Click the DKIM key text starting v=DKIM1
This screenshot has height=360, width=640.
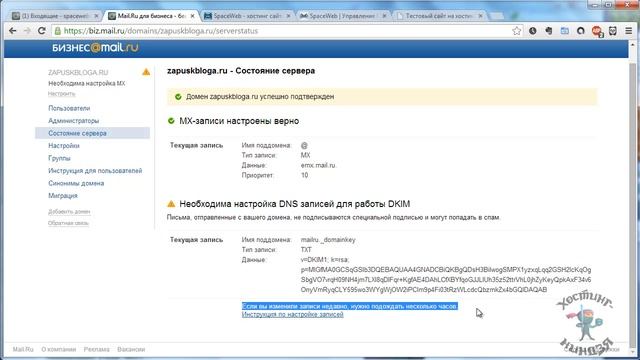pyautogui.click(x=446, y=275)
